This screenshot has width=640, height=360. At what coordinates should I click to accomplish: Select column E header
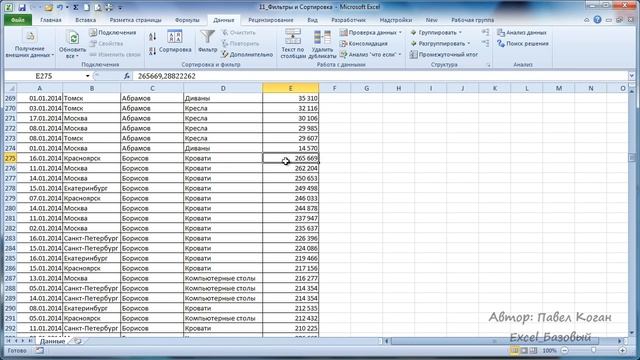pos(291,88)
